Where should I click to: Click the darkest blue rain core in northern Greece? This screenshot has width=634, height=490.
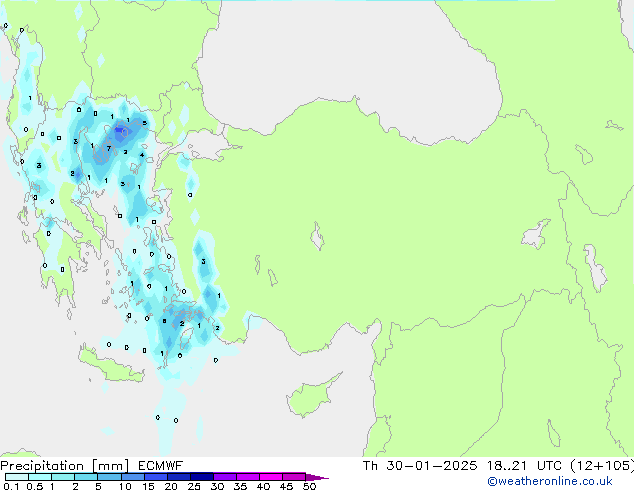point(123,130)
